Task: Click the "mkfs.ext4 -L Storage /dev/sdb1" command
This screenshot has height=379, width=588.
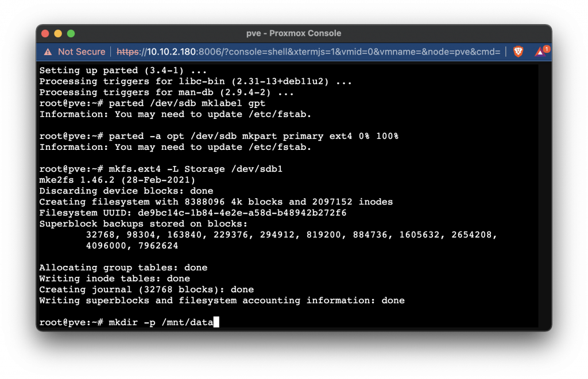Action: 195,169
